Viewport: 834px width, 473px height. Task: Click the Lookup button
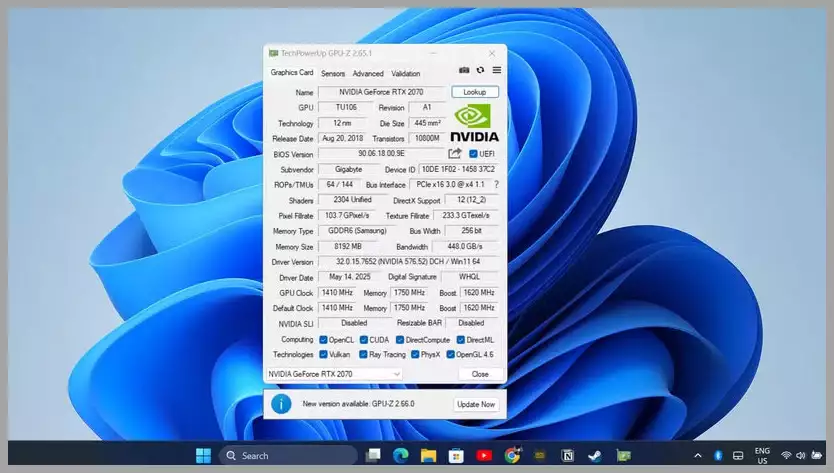pyautogui.click(x=475, y=92)
